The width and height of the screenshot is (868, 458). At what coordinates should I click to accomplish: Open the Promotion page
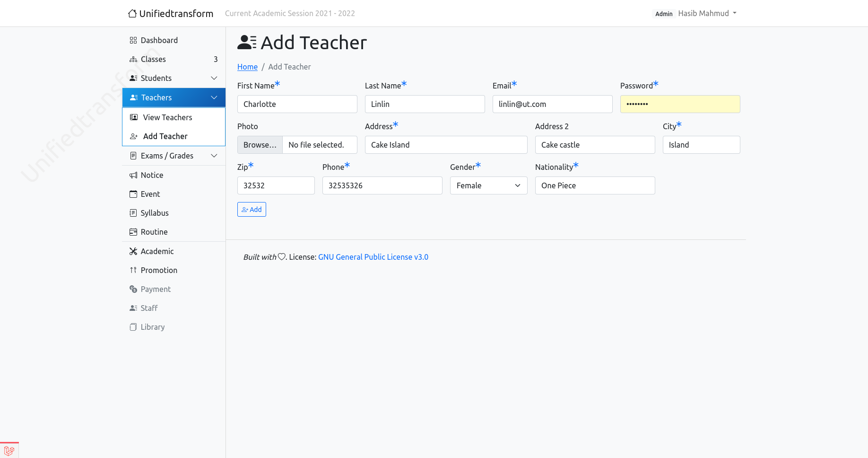[x=174, y=270]
